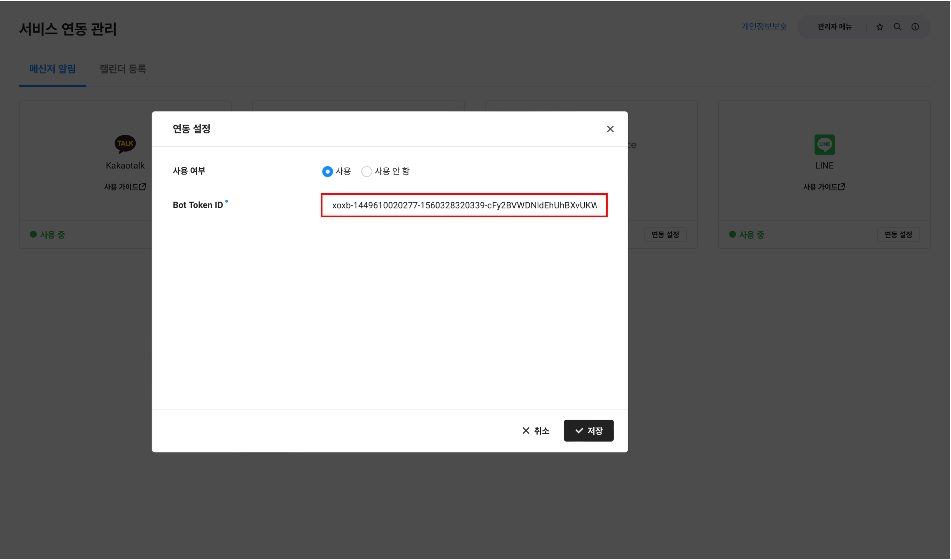Select the 사용 안 함 radio option
The image size is (951, 560).
point(366,172)
